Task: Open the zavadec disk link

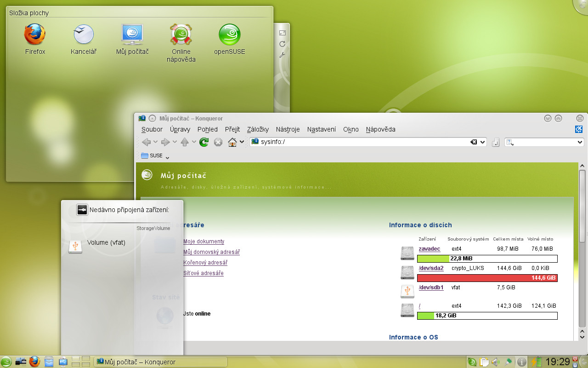Action: click(430, 249)
